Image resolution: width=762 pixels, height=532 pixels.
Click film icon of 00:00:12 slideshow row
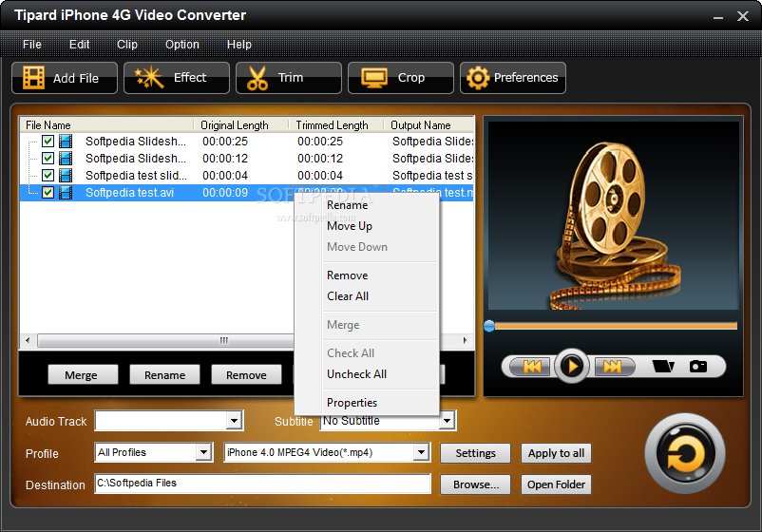tap(66, 159)
